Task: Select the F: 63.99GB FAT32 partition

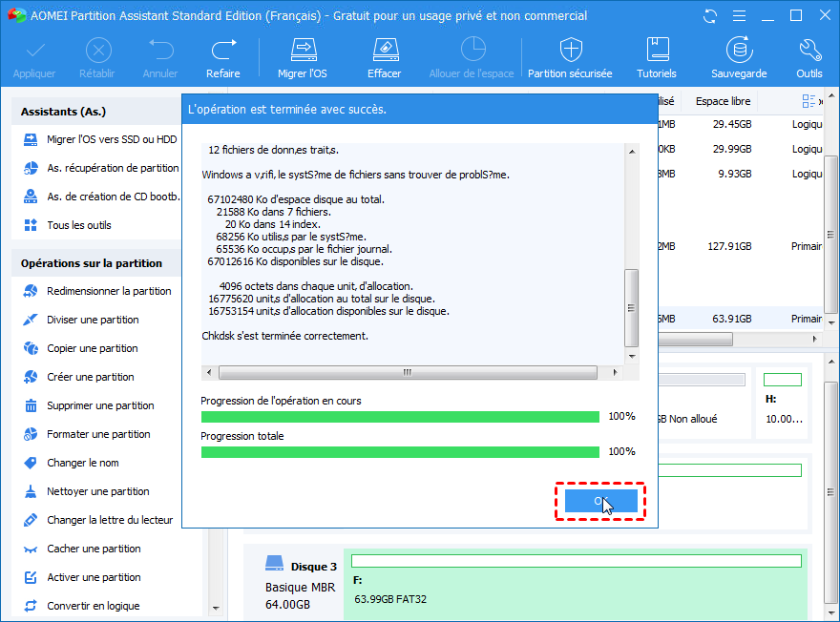Action: click(x=576, y=585)
